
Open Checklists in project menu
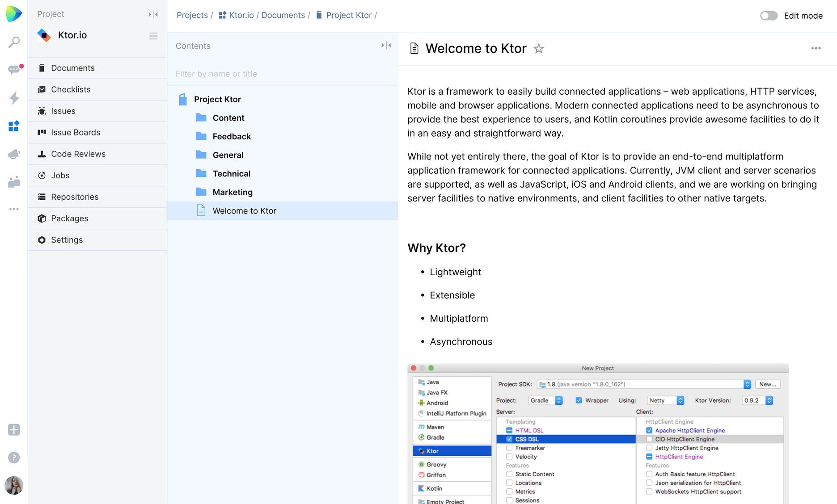coord(97,89)
